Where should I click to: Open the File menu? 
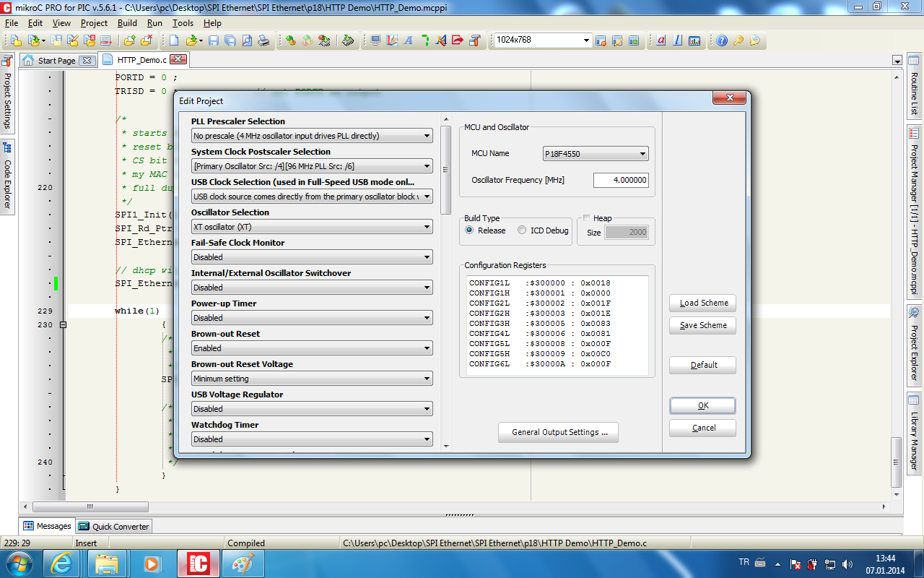[11, 23]
